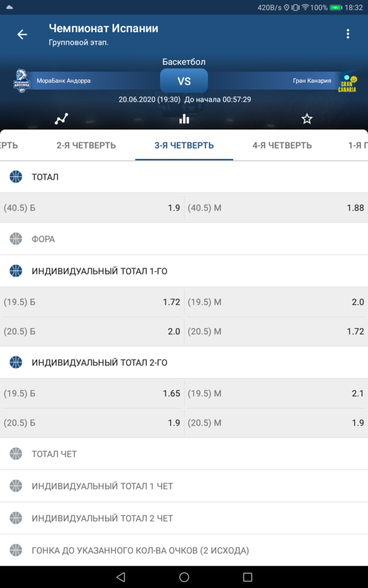Expand ИНДИВИДУАЛЬНЫЙ ТОТАЛ 2 ЧЕТ section

pyautogui.click(x=184, y=518)
